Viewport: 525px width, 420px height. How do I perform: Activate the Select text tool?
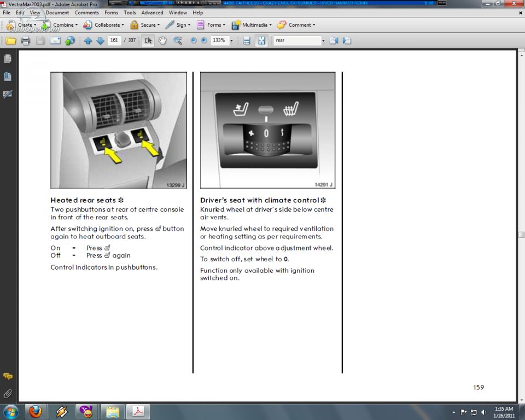pyautogui.click(x=148, y=41)
